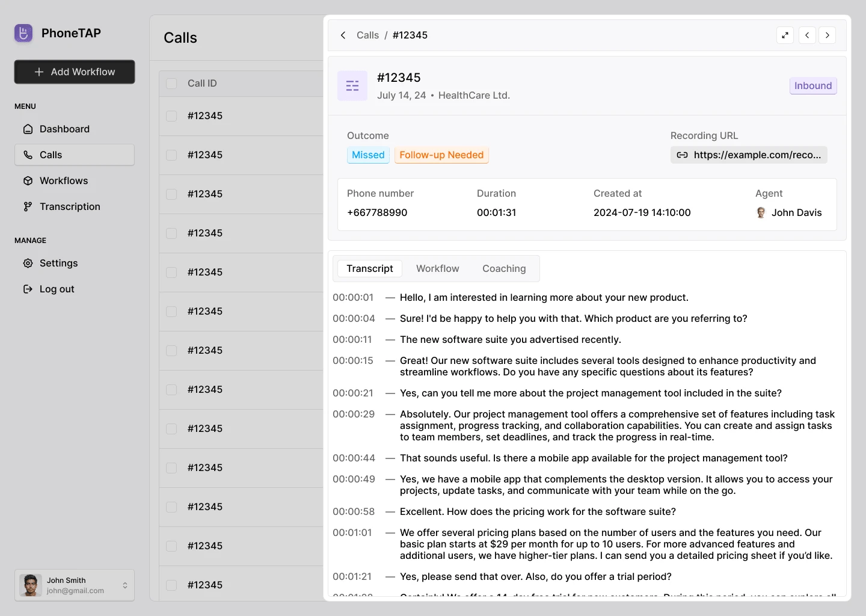The image size is (866, 616).
Task: Click John Davis agent avatar
Action: 761,213
